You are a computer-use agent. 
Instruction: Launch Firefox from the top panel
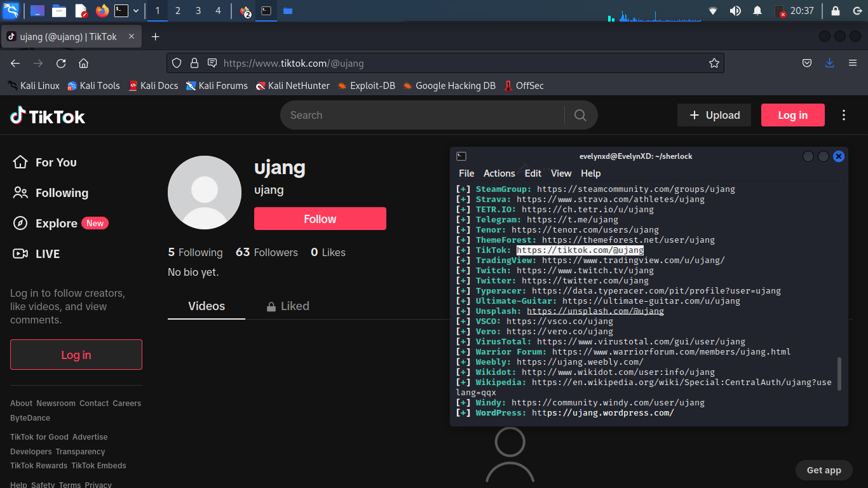pyautogui.click(x=102, y=11)
